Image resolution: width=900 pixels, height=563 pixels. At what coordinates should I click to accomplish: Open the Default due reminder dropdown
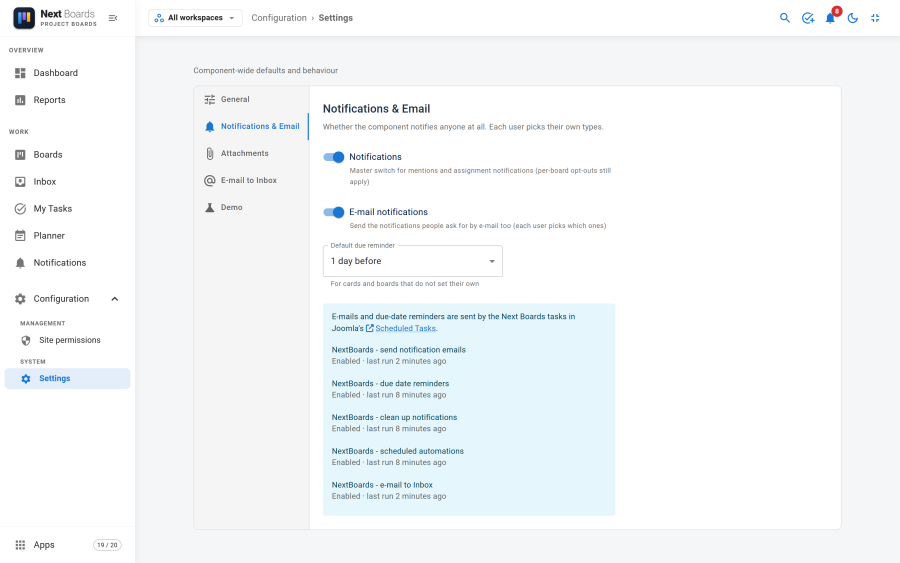pos(413,261)
